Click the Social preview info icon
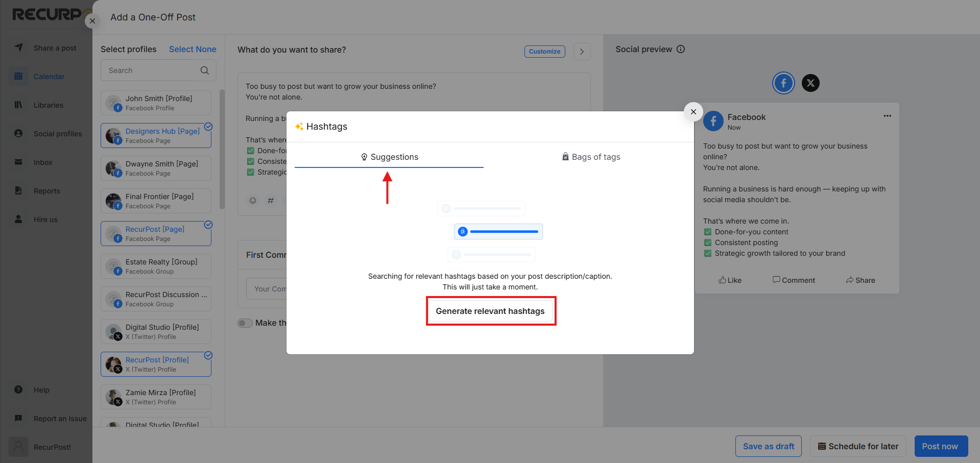The height and width of the screenshot is (463, 980). pos(681,49)
